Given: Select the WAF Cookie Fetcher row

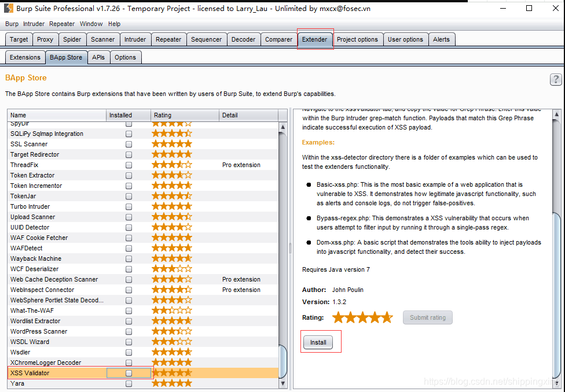Looking at the screenshot, I should point(143,238).
